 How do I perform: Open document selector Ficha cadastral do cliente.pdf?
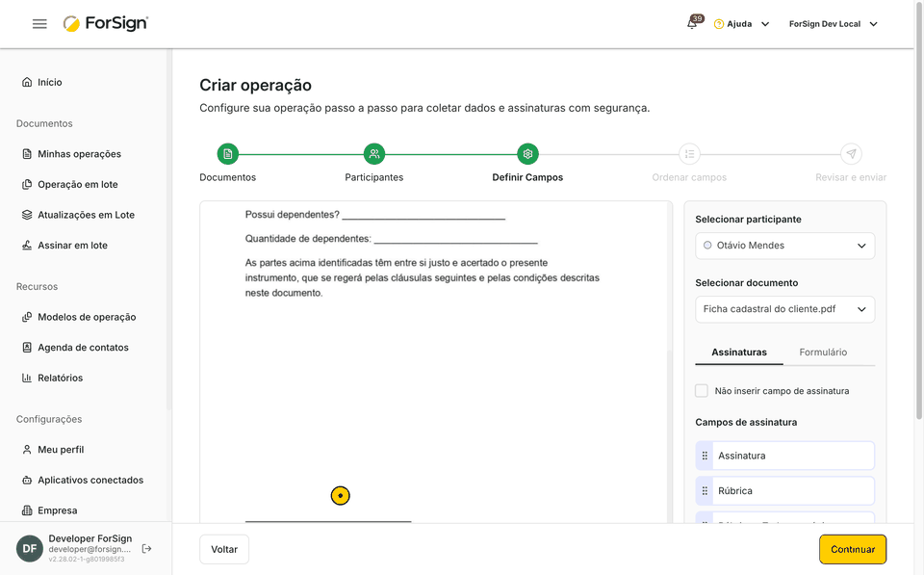[x=785, y=309]
